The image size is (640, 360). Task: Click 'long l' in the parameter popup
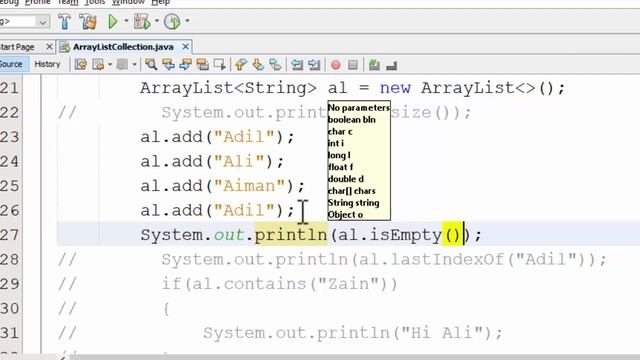click(x=339, y=155)
